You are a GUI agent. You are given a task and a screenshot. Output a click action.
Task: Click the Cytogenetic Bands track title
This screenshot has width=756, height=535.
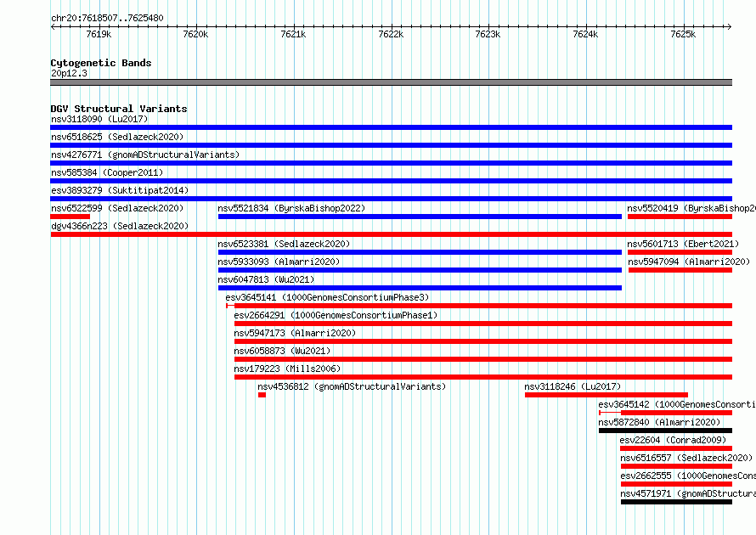pyautogui.click(x=101, y=63)
